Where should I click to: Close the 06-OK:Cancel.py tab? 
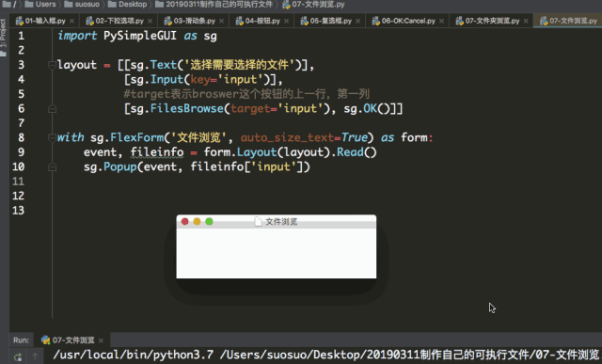pos(441,21)
